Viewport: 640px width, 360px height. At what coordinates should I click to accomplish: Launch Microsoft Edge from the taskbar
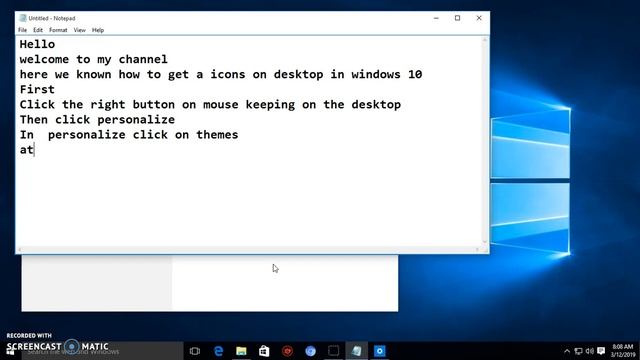[218, 351]
